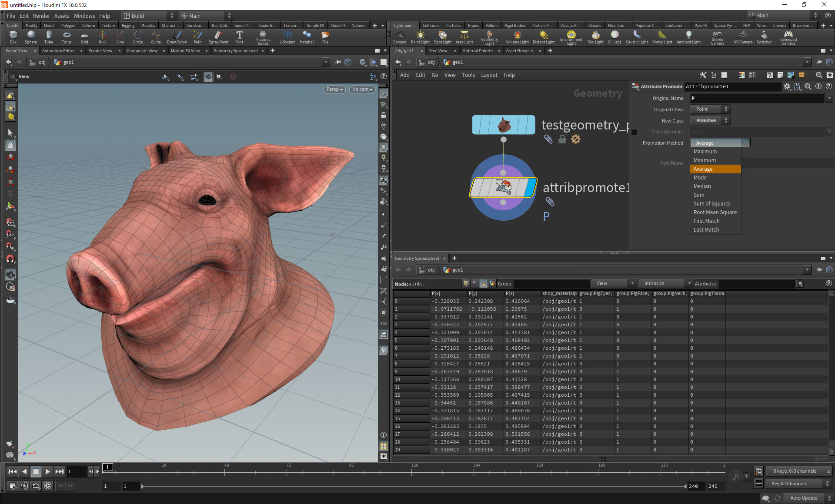
Task: Create a Torus from the shelf
Action: coord(67,37)
